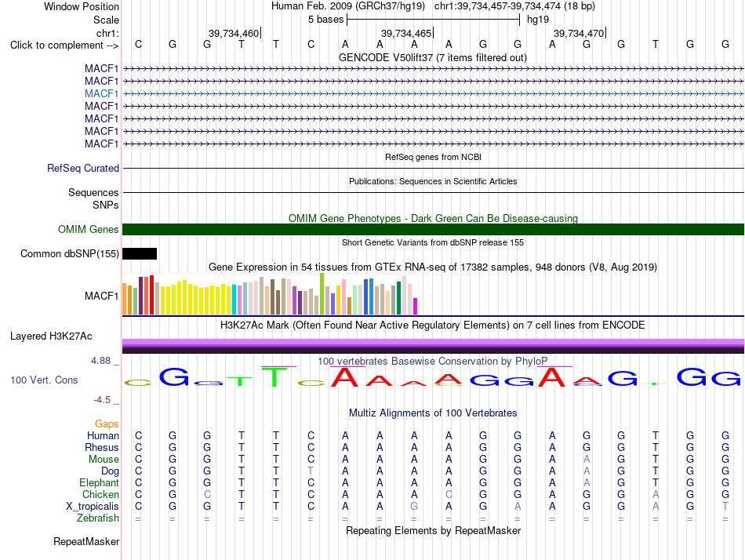Click the purple layered H3K27Ac signal band
Screen dimensions: 745x560
[433, 342]
